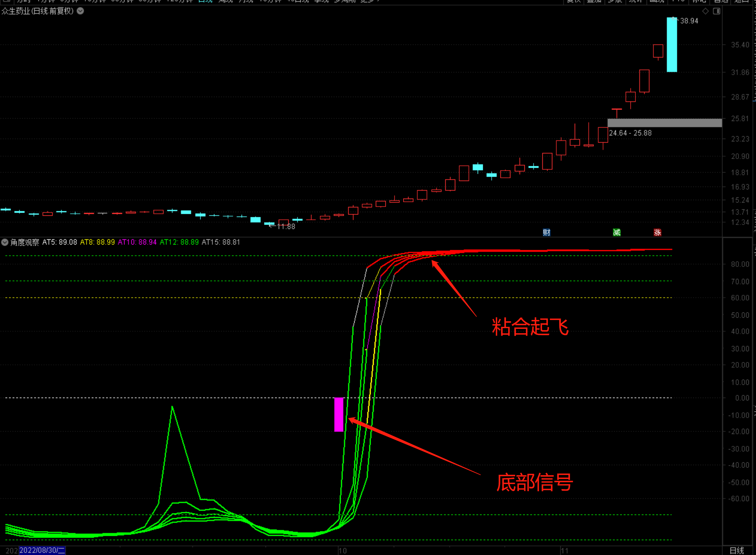The height and width of the screenshot is (555, 756).
Task: Select the AT15 indicator label
Action: tap(221, 242)
